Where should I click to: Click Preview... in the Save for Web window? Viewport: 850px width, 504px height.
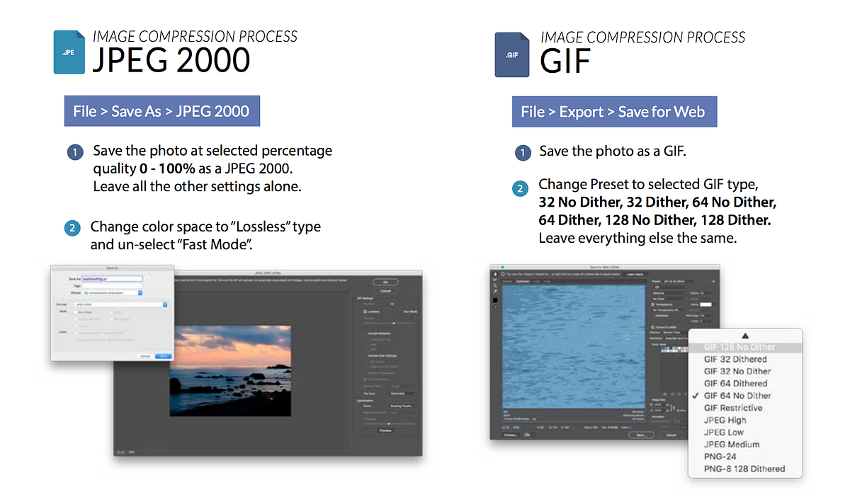510,435
